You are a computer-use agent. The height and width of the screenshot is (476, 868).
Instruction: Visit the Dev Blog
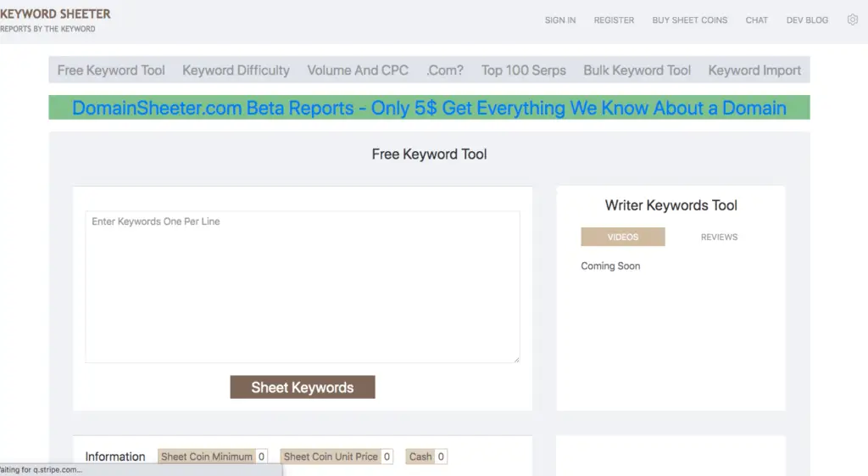tap(807, 20)
